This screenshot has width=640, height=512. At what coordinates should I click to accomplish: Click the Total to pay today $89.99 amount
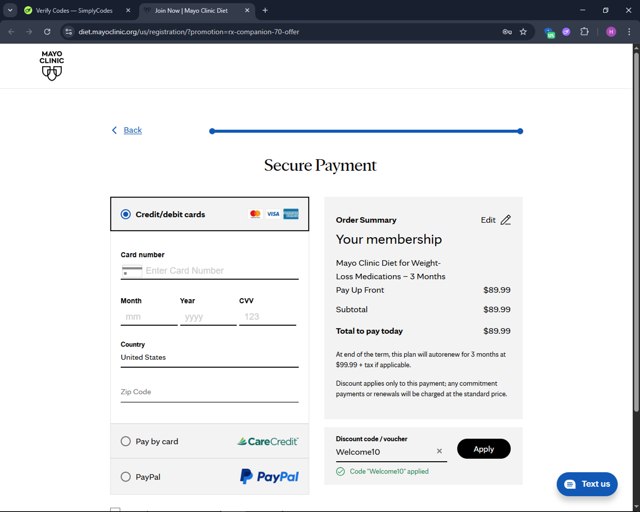tap(497, 331)
